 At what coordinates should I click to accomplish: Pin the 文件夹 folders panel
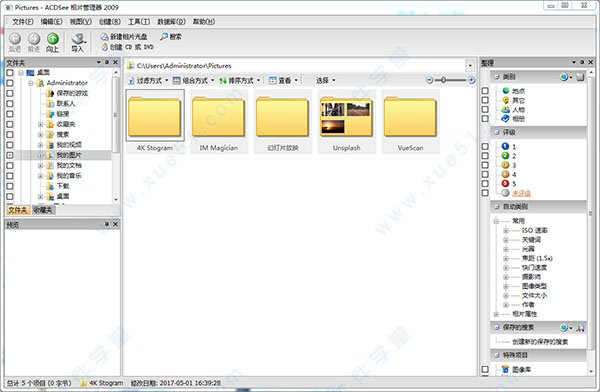pos(107,62)
